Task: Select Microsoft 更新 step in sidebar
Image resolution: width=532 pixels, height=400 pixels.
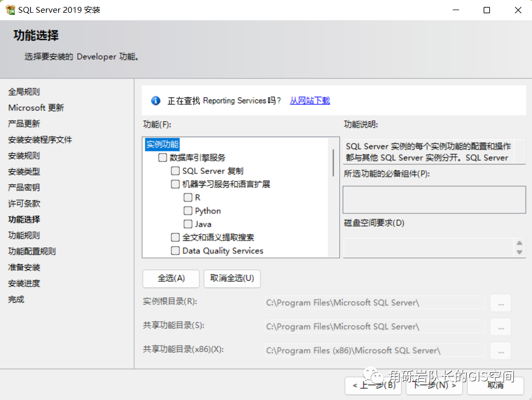Action: (x=36, y=107)
